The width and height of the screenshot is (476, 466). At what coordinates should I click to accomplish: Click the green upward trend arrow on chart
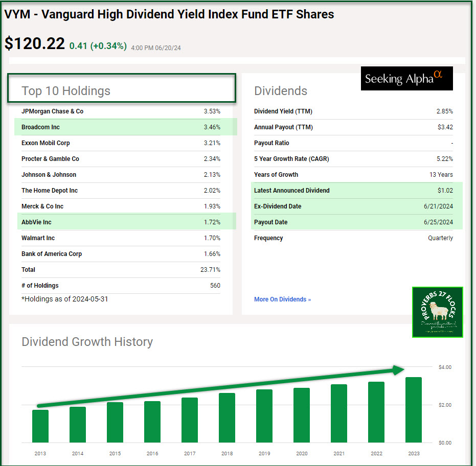pos(221,388)
